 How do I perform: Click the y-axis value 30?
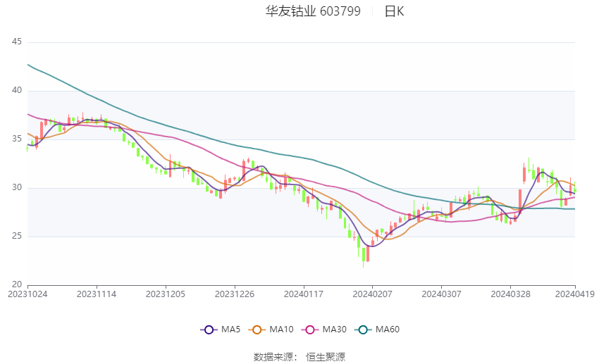coord(17,187)
